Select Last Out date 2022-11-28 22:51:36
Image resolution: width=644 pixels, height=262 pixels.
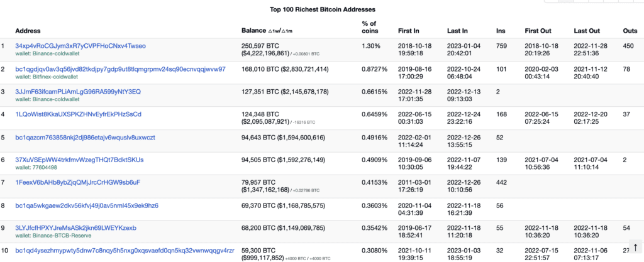pyautogui.click(x=591, y=50)
